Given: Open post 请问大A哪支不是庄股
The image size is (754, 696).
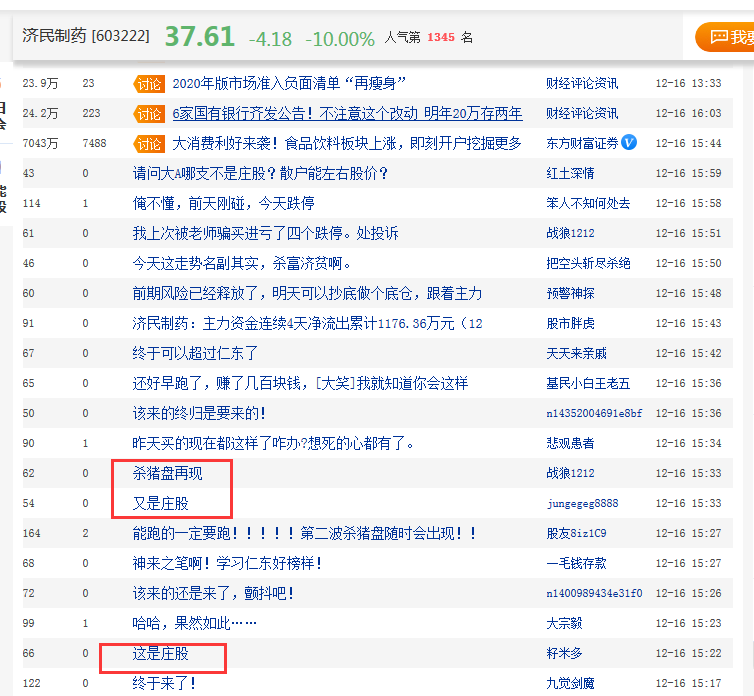Looking at the screenshot, I should (x=260, y=173).
